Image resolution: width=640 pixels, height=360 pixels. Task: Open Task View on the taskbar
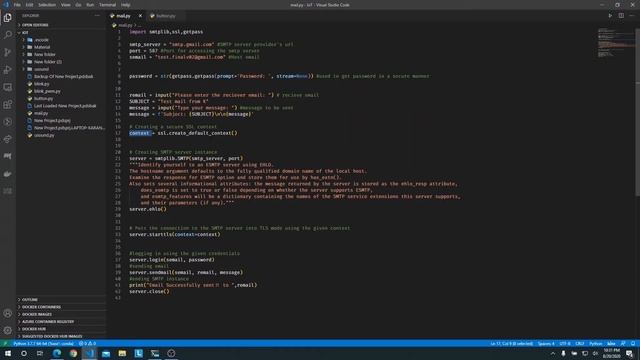(40, 353)
